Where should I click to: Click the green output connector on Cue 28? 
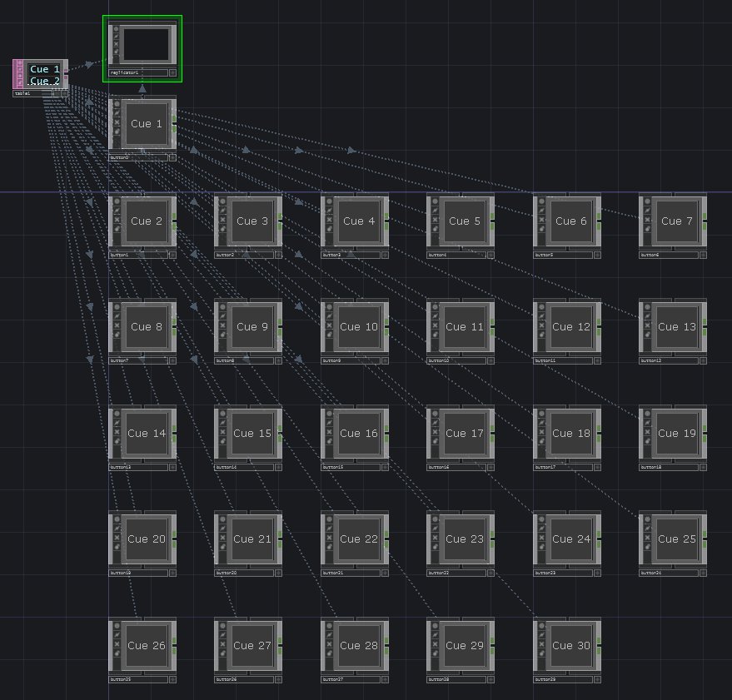pyautogui.click(x=386, y=642)
